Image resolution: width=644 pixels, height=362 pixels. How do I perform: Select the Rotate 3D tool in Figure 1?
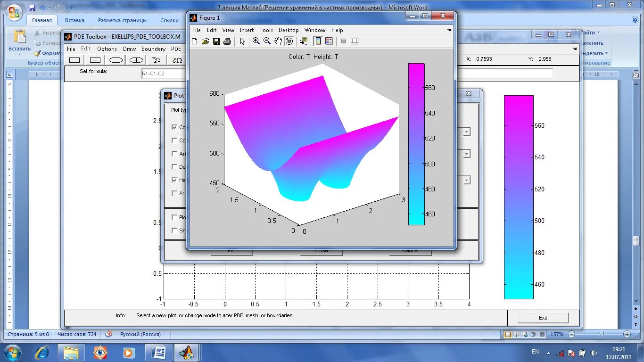tap(289, 41)
